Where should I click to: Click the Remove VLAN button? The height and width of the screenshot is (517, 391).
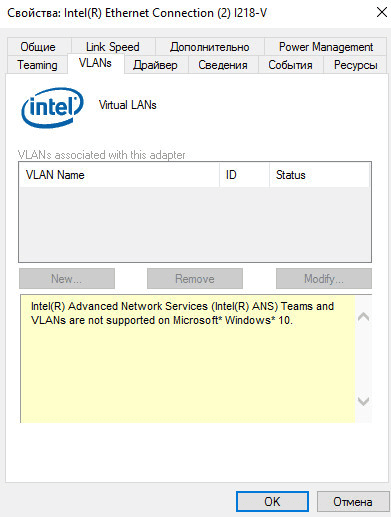(195, 279)
